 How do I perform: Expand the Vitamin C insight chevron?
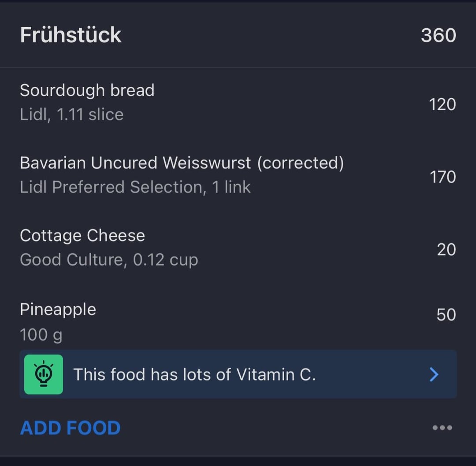434,374
